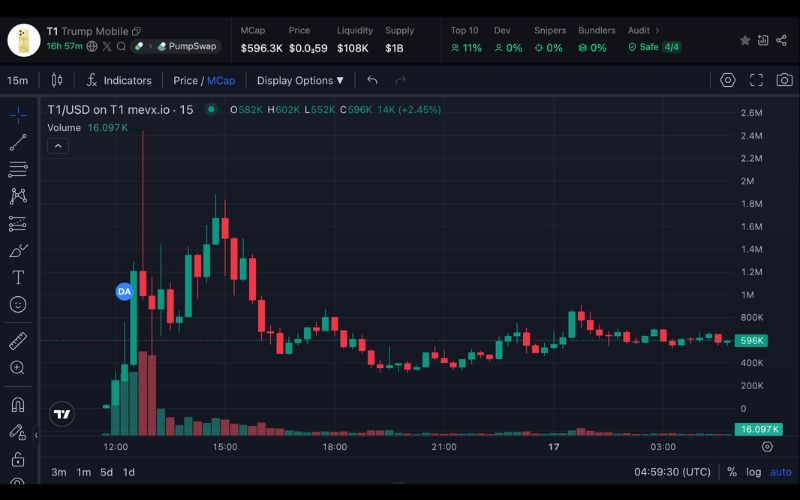Search the token with magnifier icon
This screenshot has height=500, width=800.
tap(121, 46)
